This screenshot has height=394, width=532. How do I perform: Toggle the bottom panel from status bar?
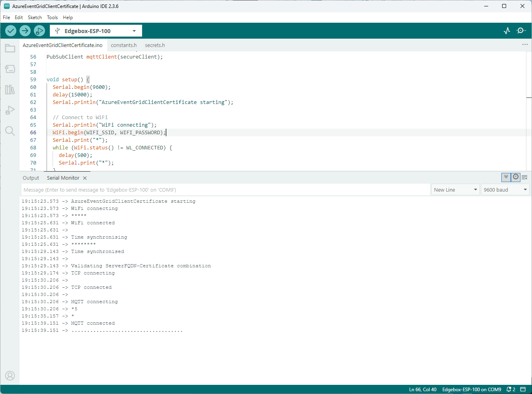point(523,389)
